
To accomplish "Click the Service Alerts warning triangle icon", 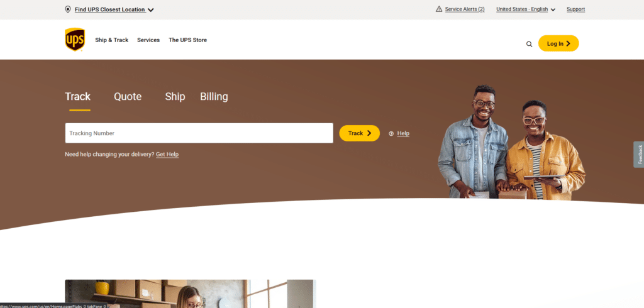I will (x=438, y=9).
